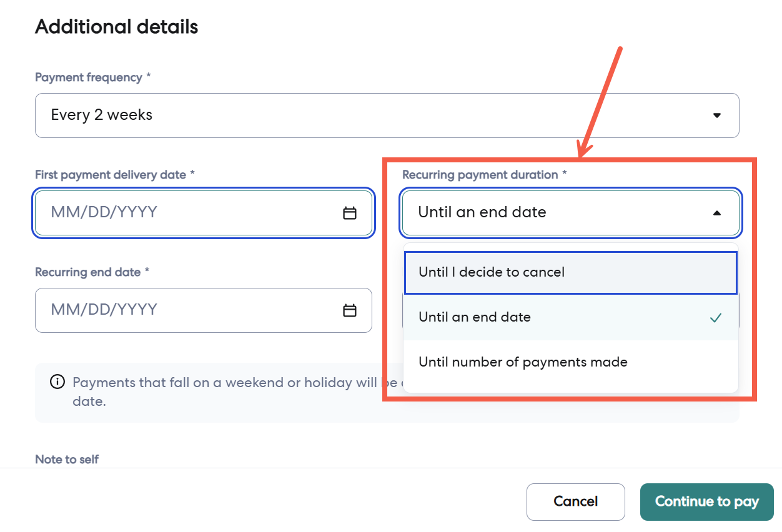Viewport: 782px width, 532px height.
Task: Collapse the Recurring payment duration dropdown arrow
Action: (717, 213)
